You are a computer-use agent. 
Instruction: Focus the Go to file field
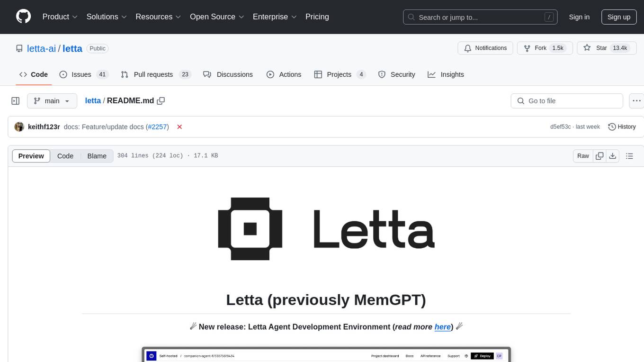coord(567,101)
